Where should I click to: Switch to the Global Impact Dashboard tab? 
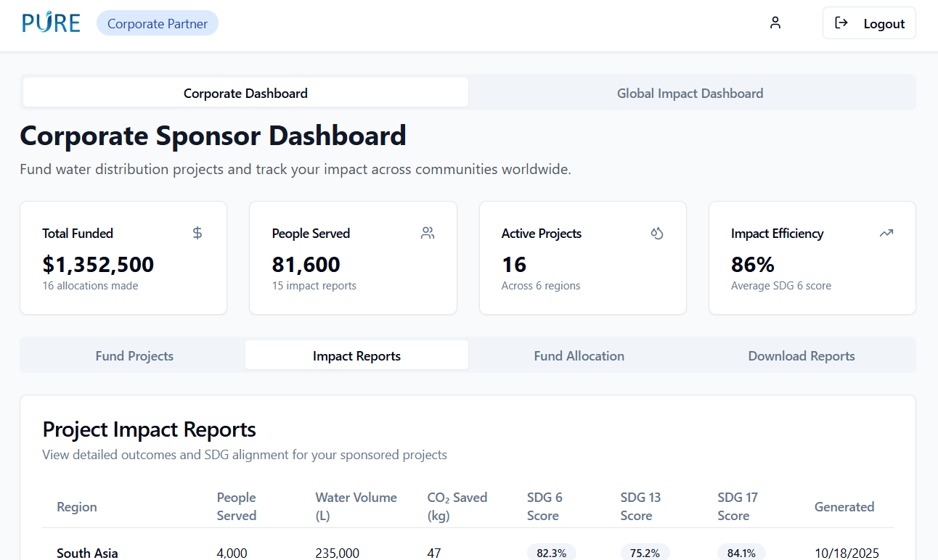click(x=690, y=93)
